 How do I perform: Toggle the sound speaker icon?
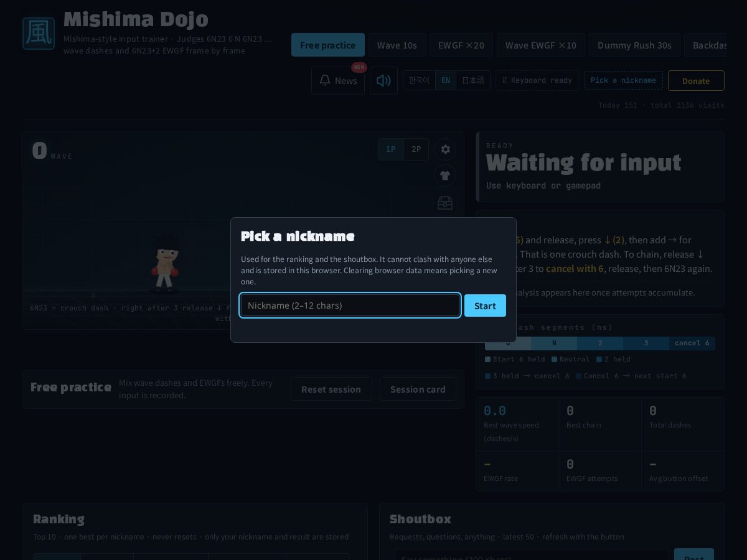click(383, 80)
